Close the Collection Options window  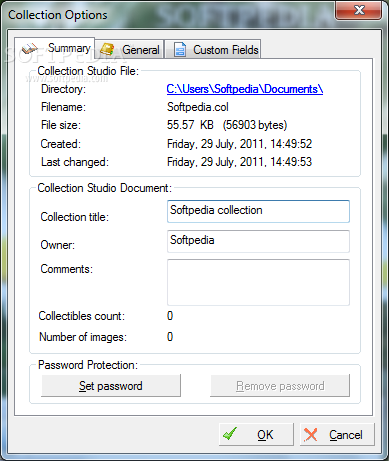click(x=359, y=10)
